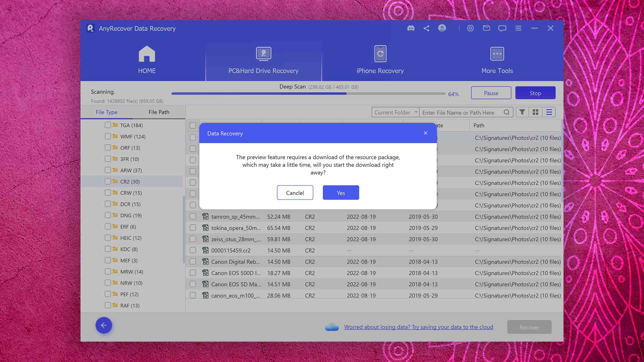Click the AnyRecover logo icon
The width and height of the screenshot is (644, 362).
(90, 28)
